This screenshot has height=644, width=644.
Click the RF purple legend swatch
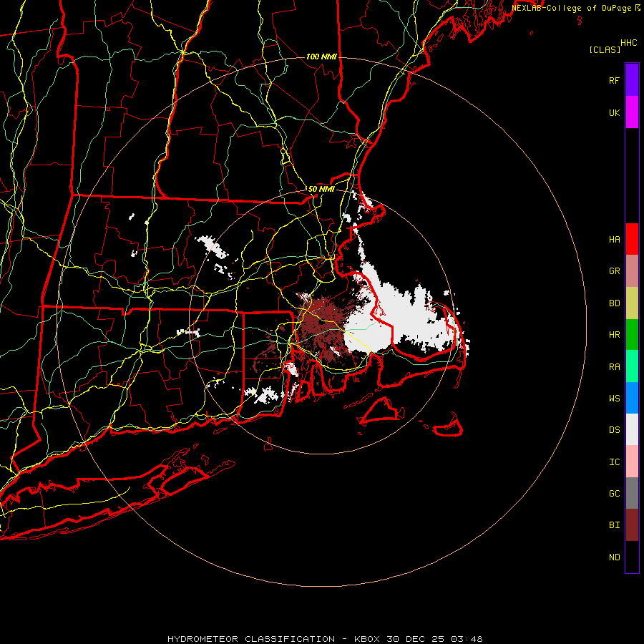click(x=632, y=80)
